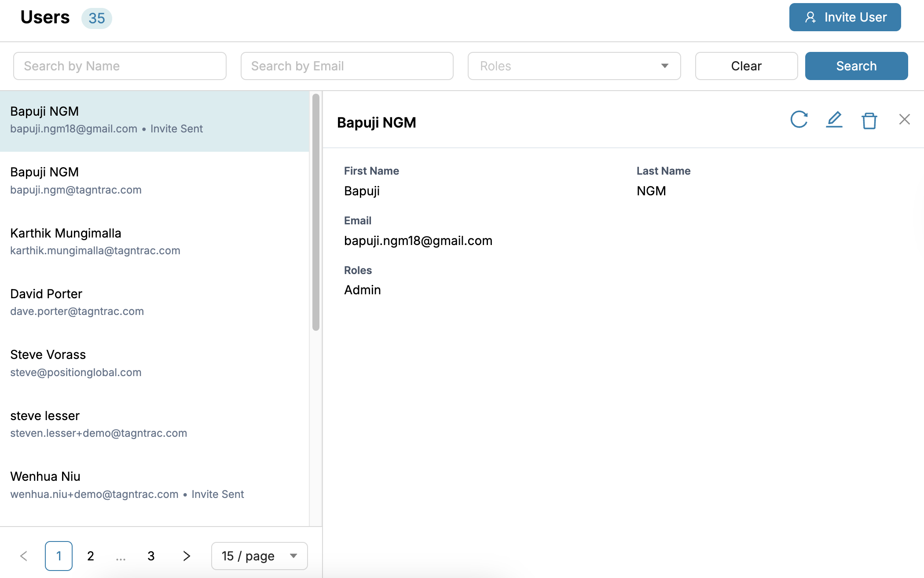924x578 pixels.
Task: Open the Roles dropdown filter
Action: (574, 66)
